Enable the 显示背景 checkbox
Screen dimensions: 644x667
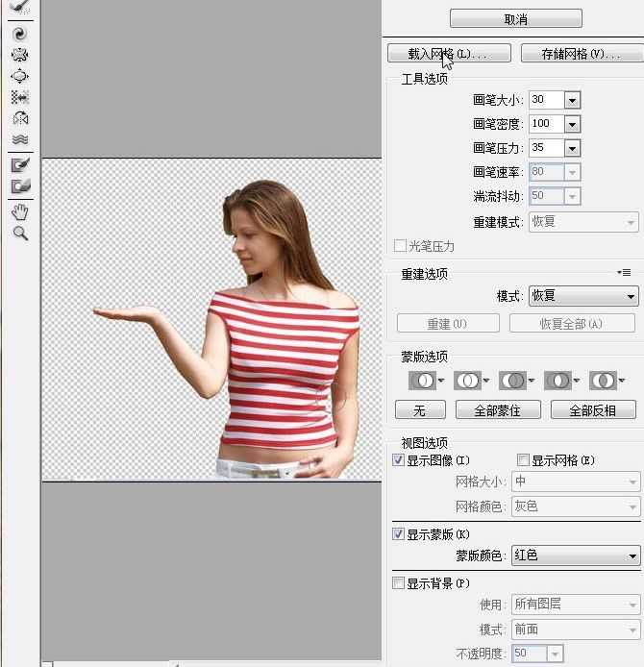[x=398, y=582]
